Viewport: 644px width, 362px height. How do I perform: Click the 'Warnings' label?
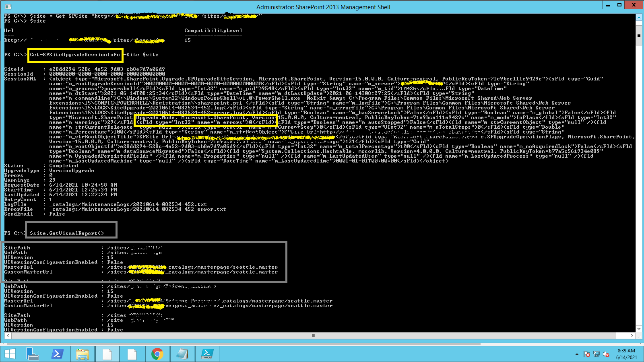[x=17, y=180]
